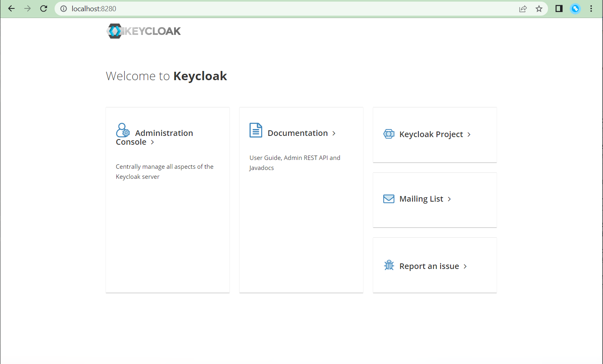
Task: Reload the page with the refresh button
Action: tap(44, 8)
